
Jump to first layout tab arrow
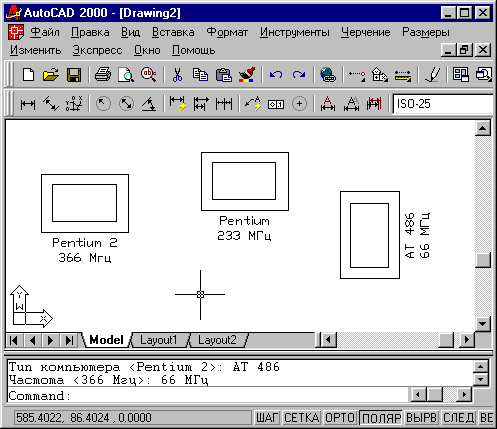pyautogui.click(x=14, y=340)
